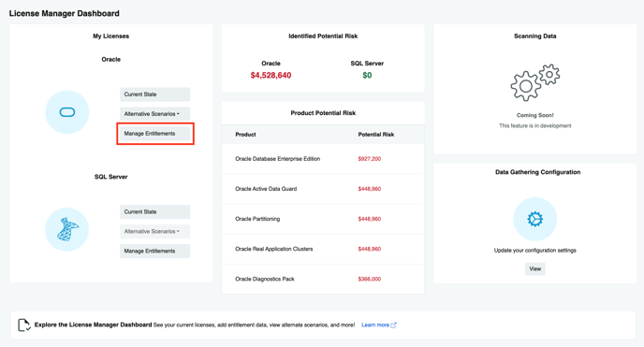This screenshot has height=347, width=644.
Task: Click the external link icon after Learn more
Action: 393,325
